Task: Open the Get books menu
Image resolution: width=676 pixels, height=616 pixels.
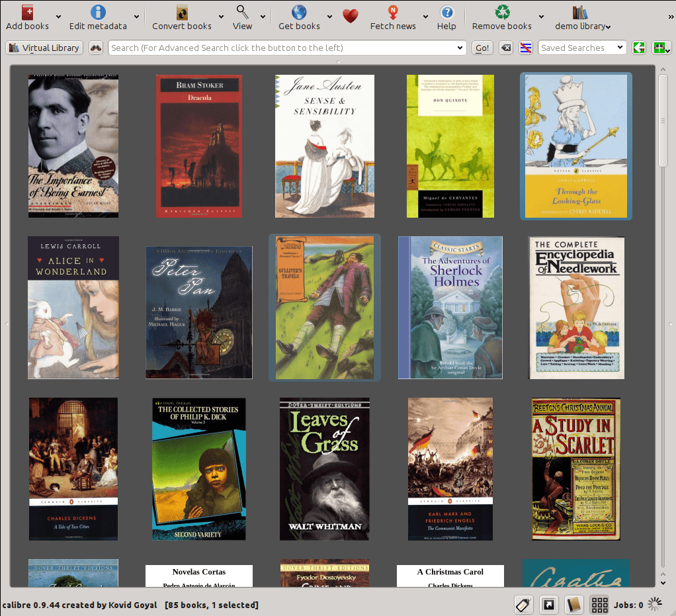Action: coord(298,15)
